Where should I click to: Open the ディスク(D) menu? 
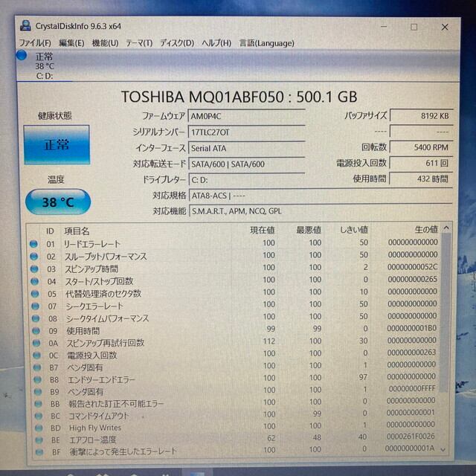[177, 43]
